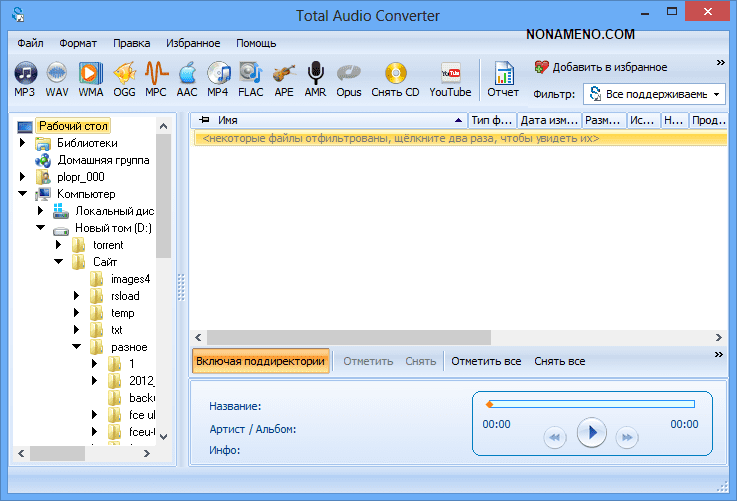This screenshot has height=501, width=737.
Task: Click the rewind button in player
Action: pyautogui.click(x=555, y=437)
